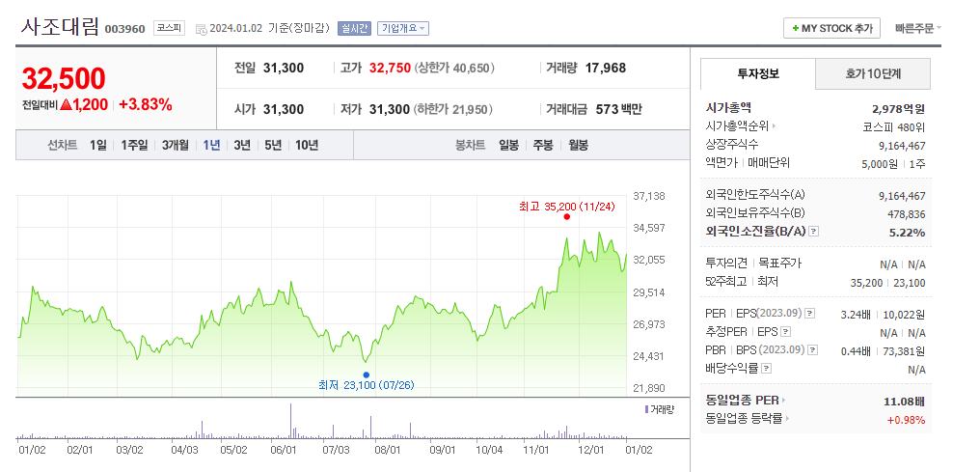Show the 일봉 candlestick chart
This screenshot has height=472, width=980.
tap(508, 146)
